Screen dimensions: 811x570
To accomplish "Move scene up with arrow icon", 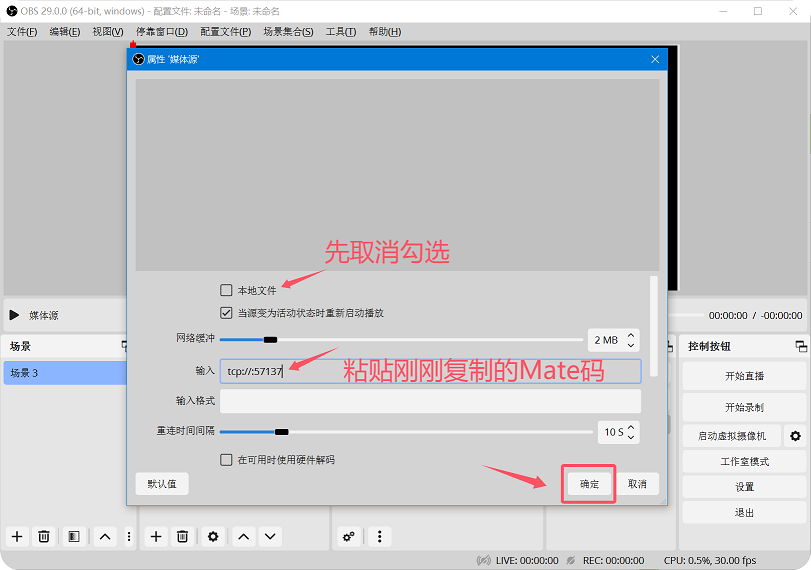I will (x=105, y=536).
